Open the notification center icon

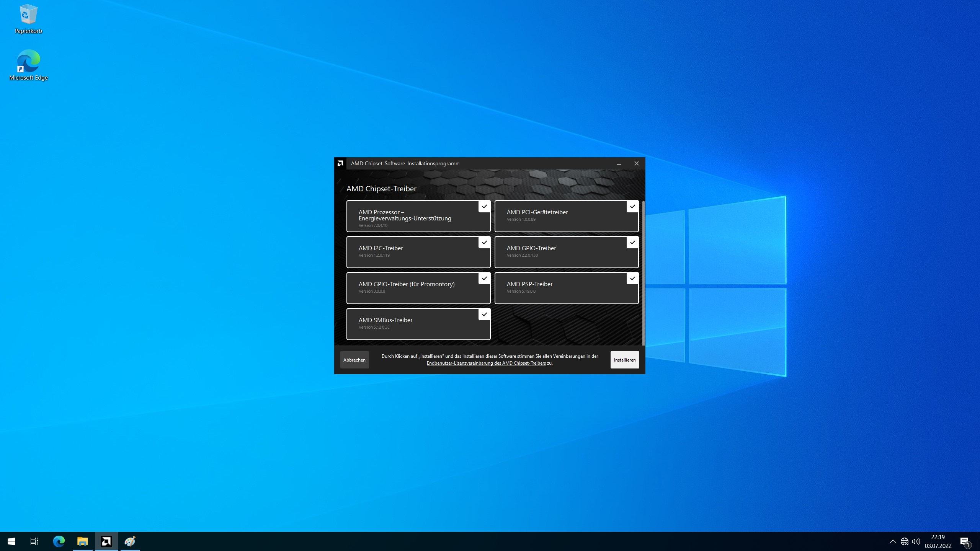965,541
